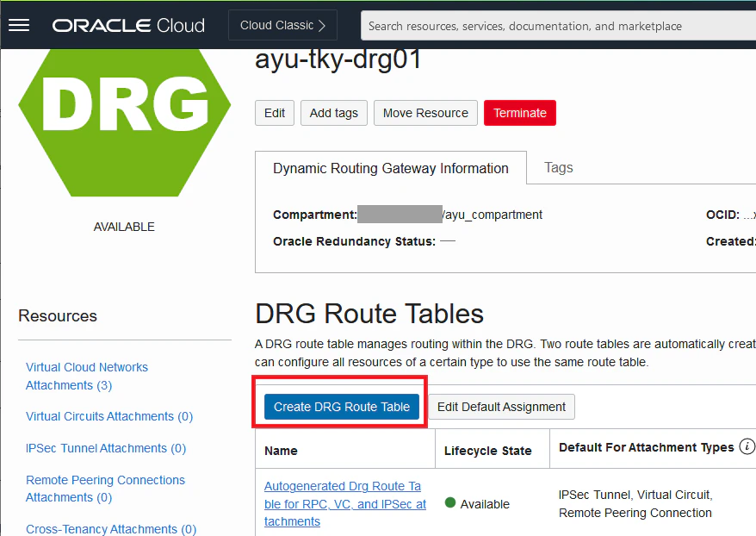Click the Edit button
This screenshot has height=536, width=756.
click(275, 113)
